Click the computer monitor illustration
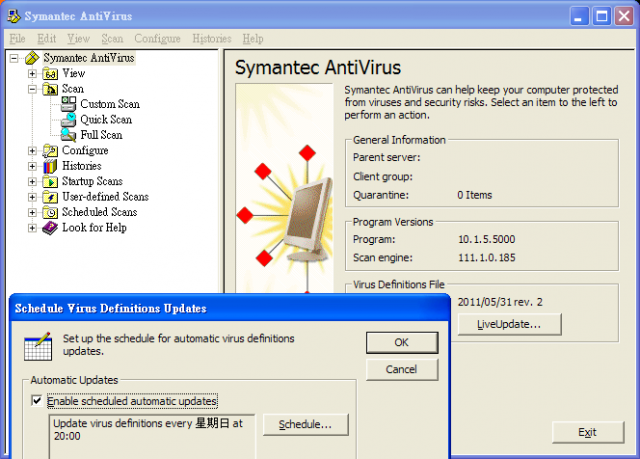The height and width of the screenshot is (459, 640). coord(307,220)
